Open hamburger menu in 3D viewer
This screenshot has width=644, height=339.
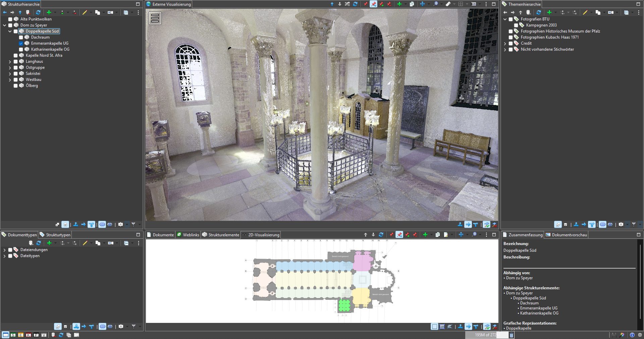(155, 18)
